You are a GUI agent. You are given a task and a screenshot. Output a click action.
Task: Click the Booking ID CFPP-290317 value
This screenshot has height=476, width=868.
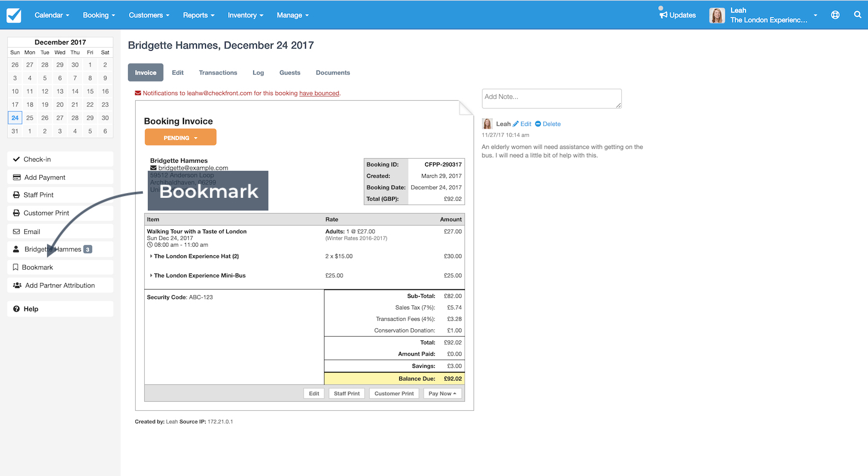443,164
